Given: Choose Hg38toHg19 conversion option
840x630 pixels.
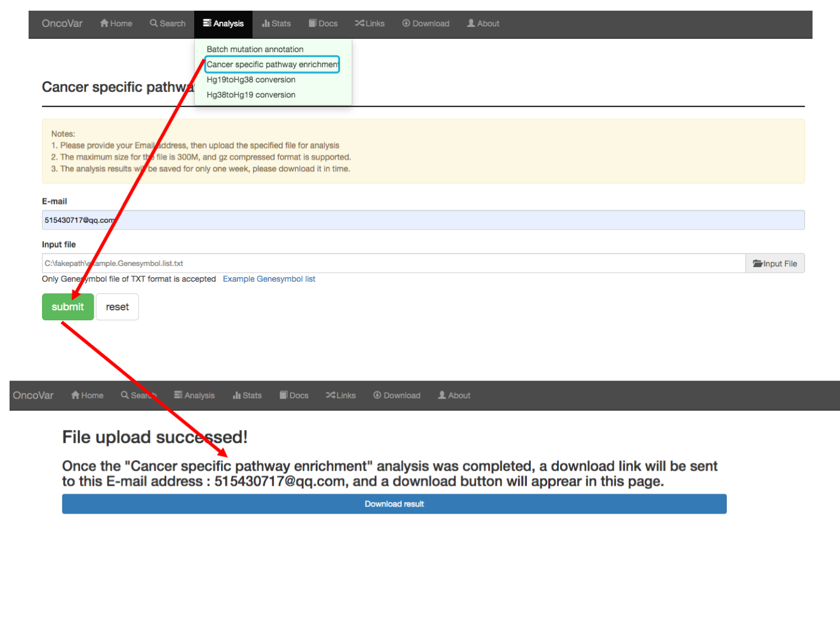Looking at the screenshot, I should click(251, 95).
